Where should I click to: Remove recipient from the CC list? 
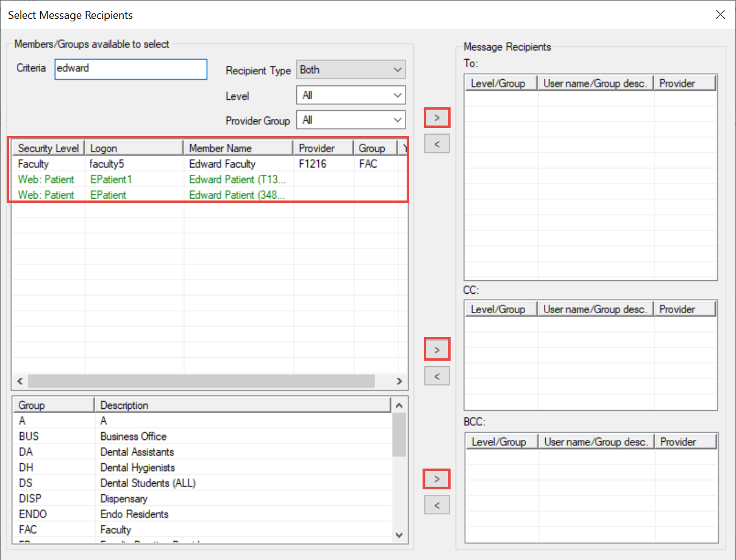437,376
